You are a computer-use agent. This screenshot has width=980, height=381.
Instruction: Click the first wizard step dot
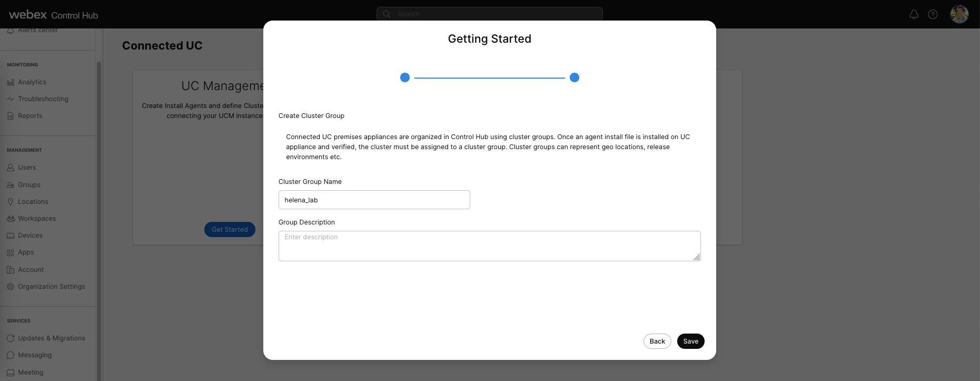[x=405, y=77]
